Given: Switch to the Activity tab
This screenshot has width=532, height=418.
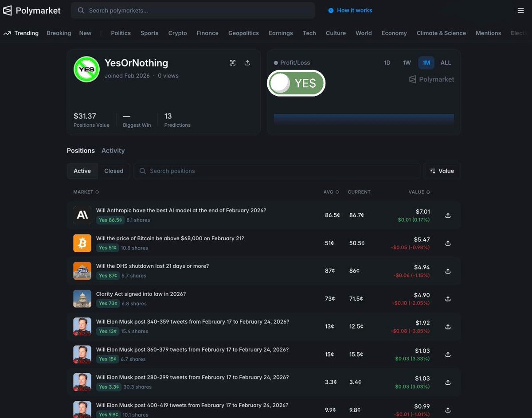Looking at the screenshot, I should (113, 151).
